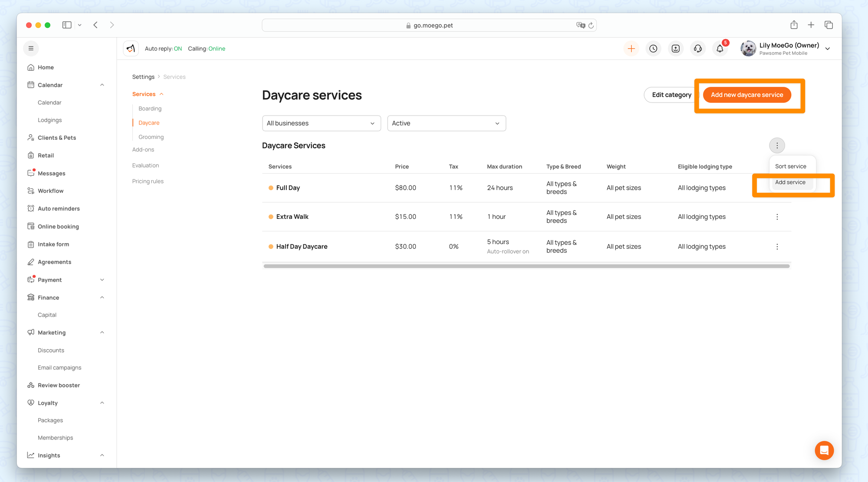
Task: Open three-dot menu for Half Day Daycare
Action: (777, 247)
